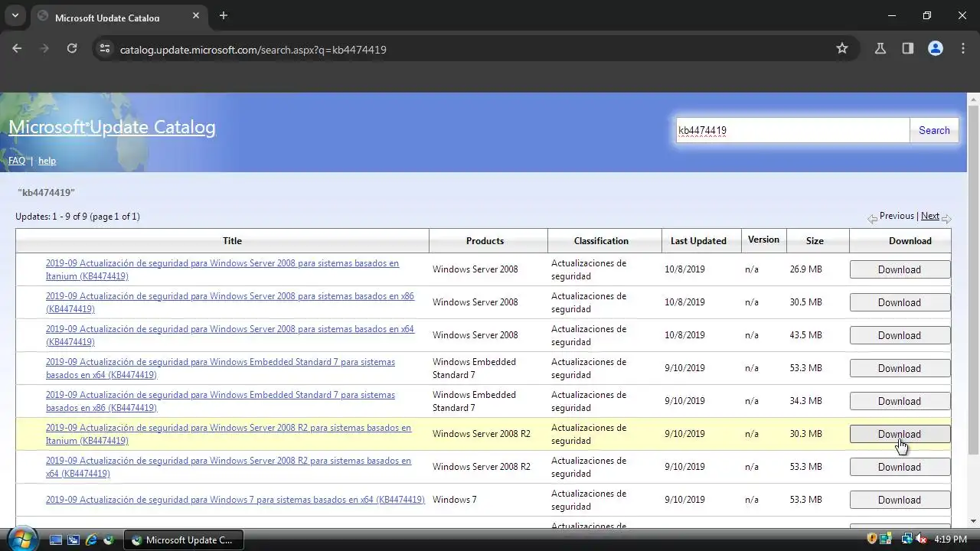Click the kb4474419 search box
The width and height of the screenshot is (980, 551).
click(x=792, y=130)
